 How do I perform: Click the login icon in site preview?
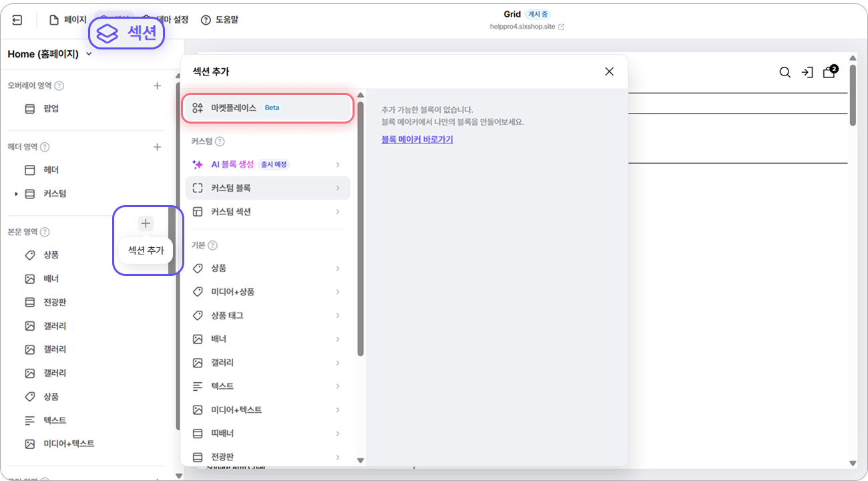coord(807,72)
